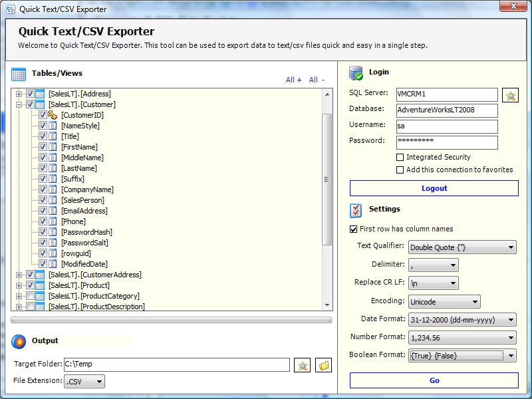Click the table icon beside [SalesLT].[Product]

pyautogui.click(x=40, y=285)
